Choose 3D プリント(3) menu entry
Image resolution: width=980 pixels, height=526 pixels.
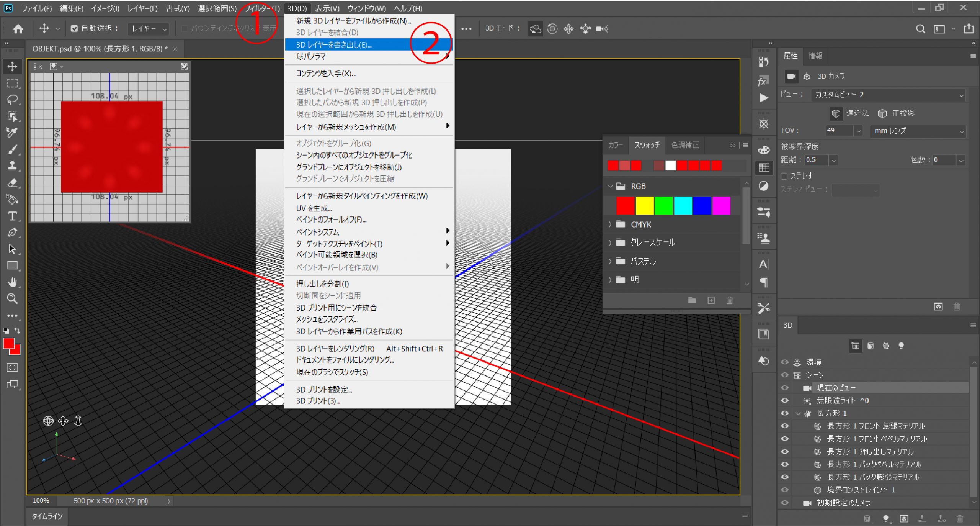[x=369, y=401]
